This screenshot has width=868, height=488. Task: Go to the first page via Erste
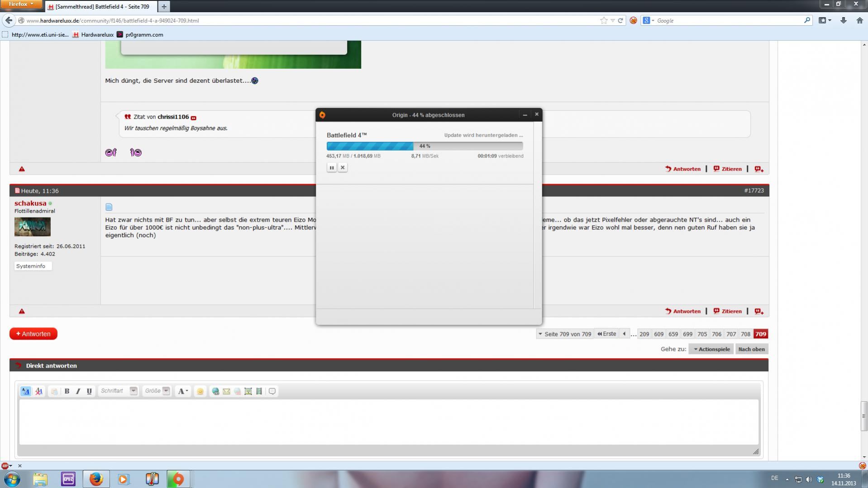click(x=607, y=334)
